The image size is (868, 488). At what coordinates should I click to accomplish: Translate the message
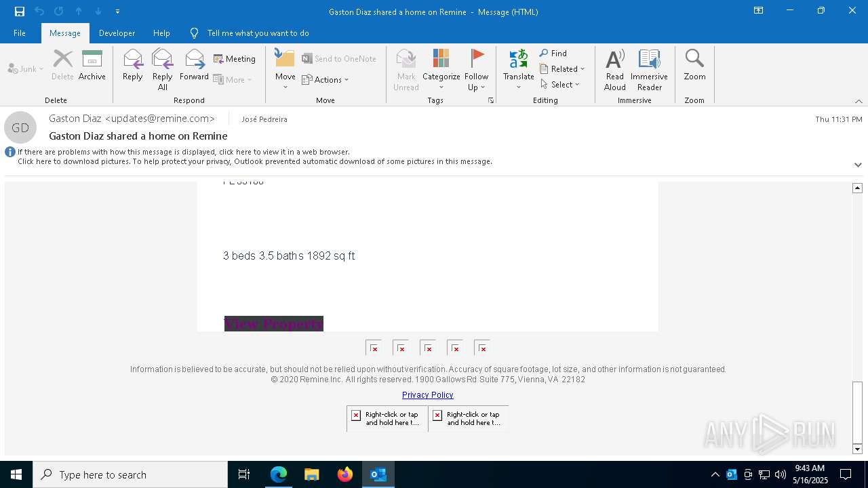tap(519, 70)
